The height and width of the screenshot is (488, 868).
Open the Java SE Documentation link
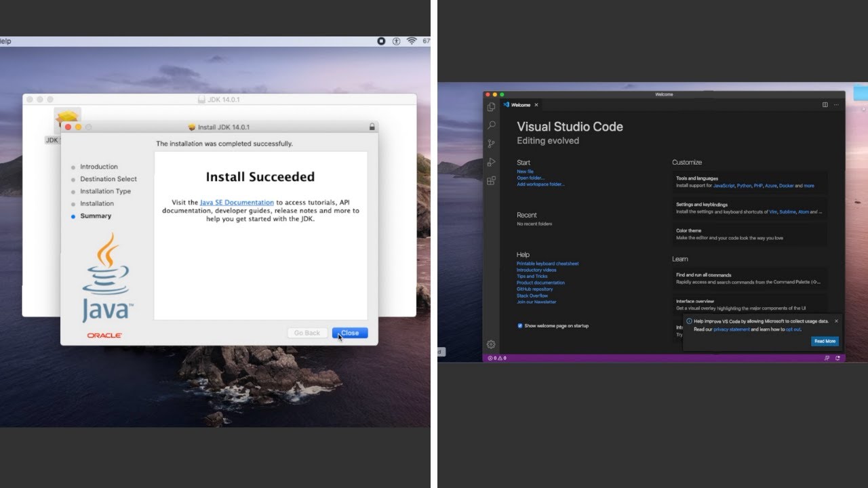(x=237, y=203)
